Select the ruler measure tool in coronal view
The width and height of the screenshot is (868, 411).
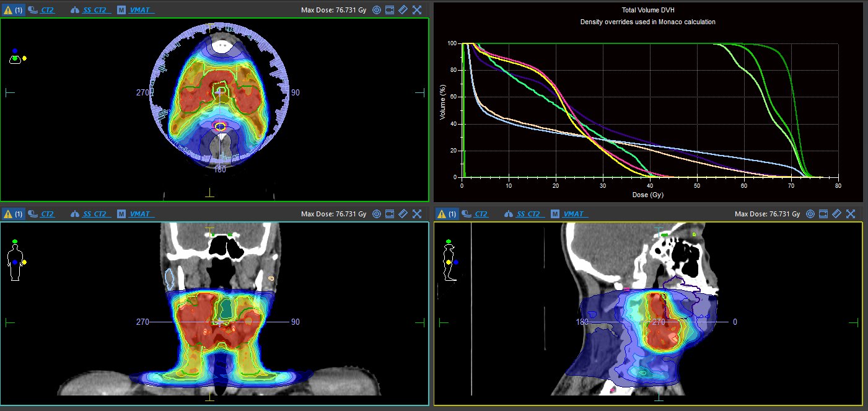(403, 214)
